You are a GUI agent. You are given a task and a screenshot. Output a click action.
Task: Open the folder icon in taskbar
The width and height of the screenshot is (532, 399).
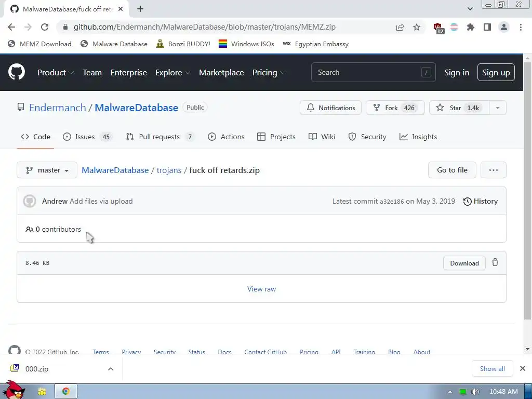42,392
